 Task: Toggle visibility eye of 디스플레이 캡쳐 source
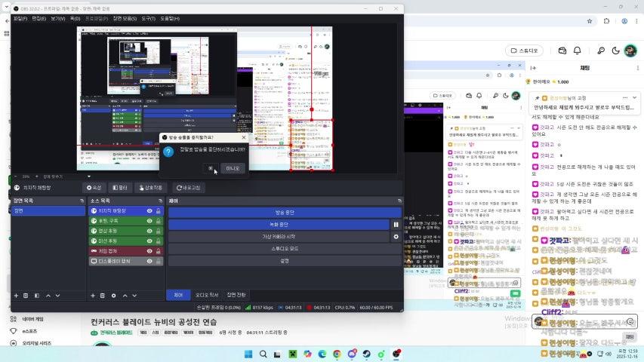(x=149, y=261)
